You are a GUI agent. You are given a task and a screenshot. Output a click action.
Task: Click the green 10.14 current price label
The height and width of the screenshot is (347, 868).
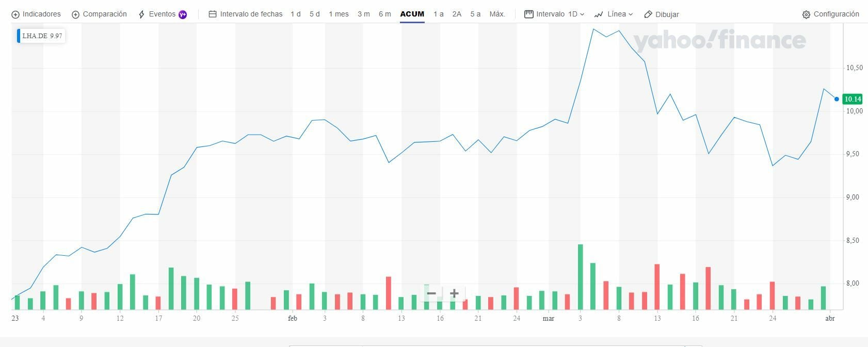tap(853, 99)
